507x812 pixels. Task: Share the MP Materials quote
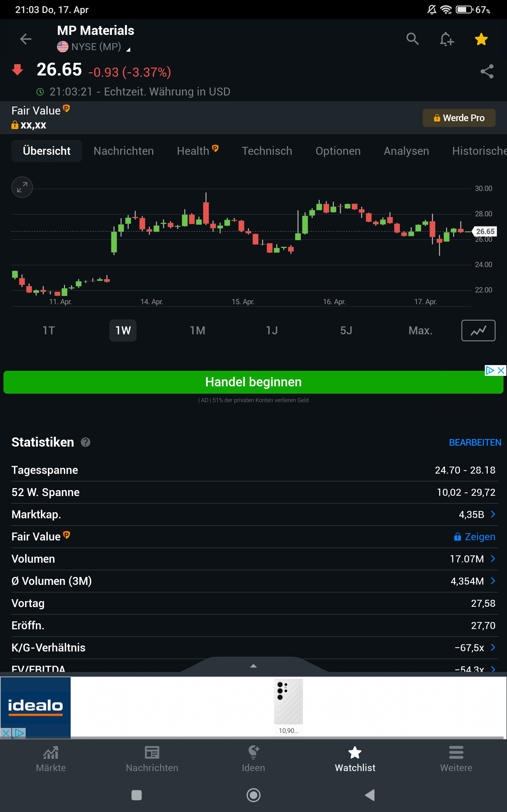point(487,71)
